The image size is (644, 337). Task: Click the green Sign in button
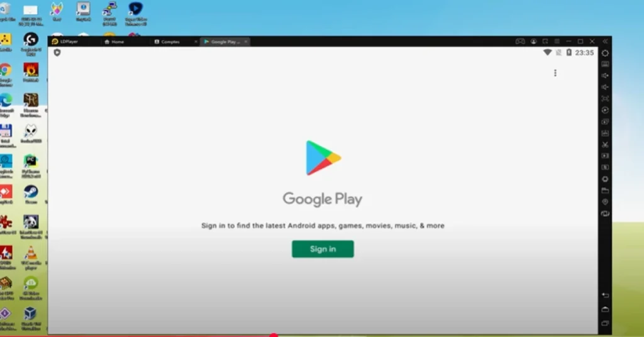pos(323,249)
